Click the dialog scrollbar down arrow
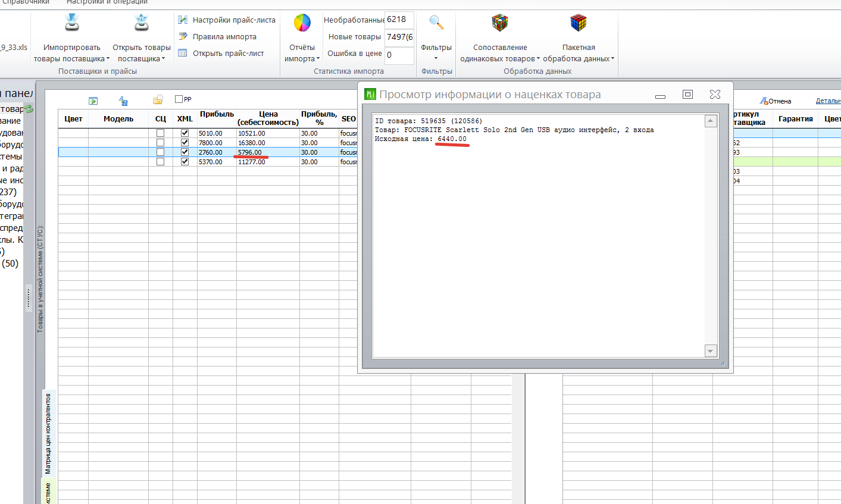 pos(710,351)
